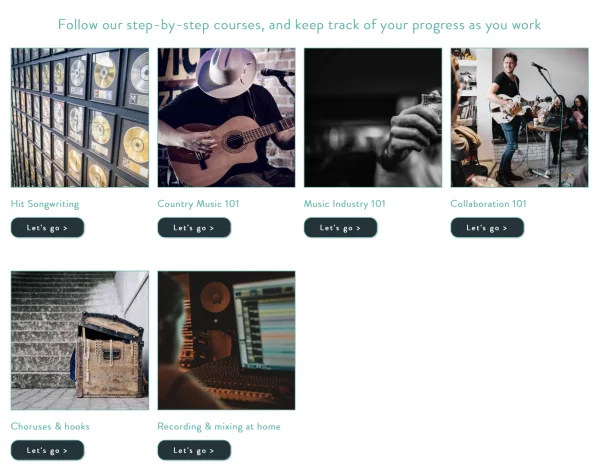Start Recording & mixing at home course
Image resolution: width=600 pixels, height=470 pixels.
click(194, 450)
